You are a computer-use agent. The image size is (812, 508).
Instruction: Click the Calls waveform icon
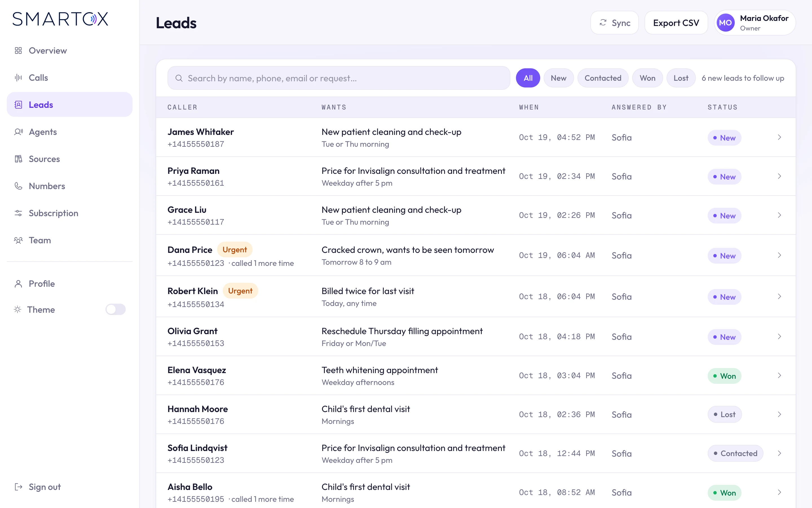(18, 78)
